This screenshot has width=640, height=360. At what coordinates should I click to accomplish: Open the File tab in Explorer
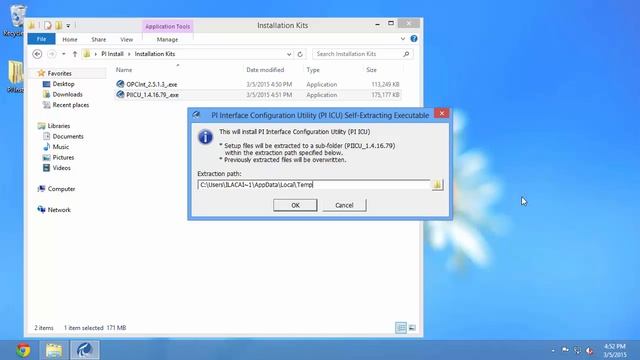pyautogui.click(x=41, y=39)
